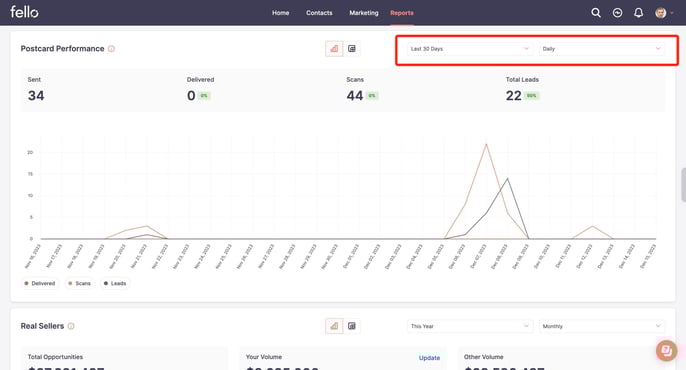686x370 pixels.
Task: Show info tooltip for Postcard Performance
Action: tap(111, 49)
